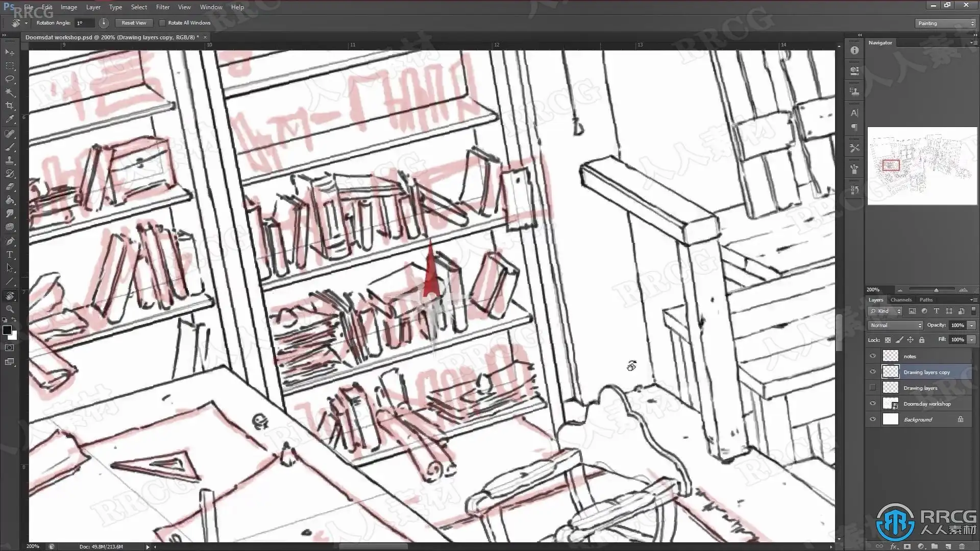Select the Clone Stamp tool
Screen dimensions: 980x551
[x=10, y=160]
